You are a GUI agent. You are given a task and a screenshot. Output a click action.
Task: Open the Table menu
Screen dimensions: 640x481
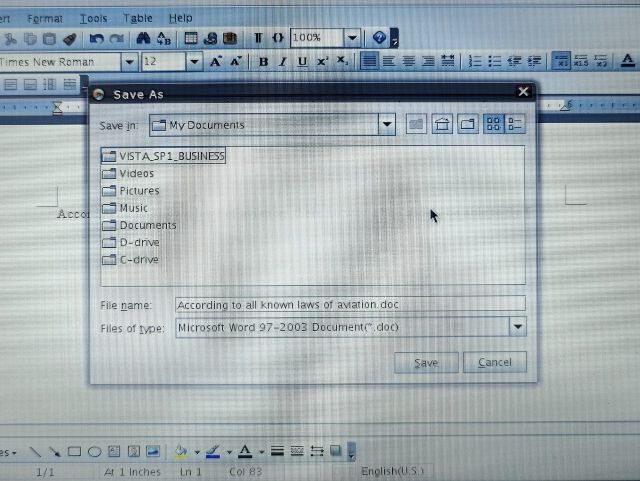pos(138,18)
